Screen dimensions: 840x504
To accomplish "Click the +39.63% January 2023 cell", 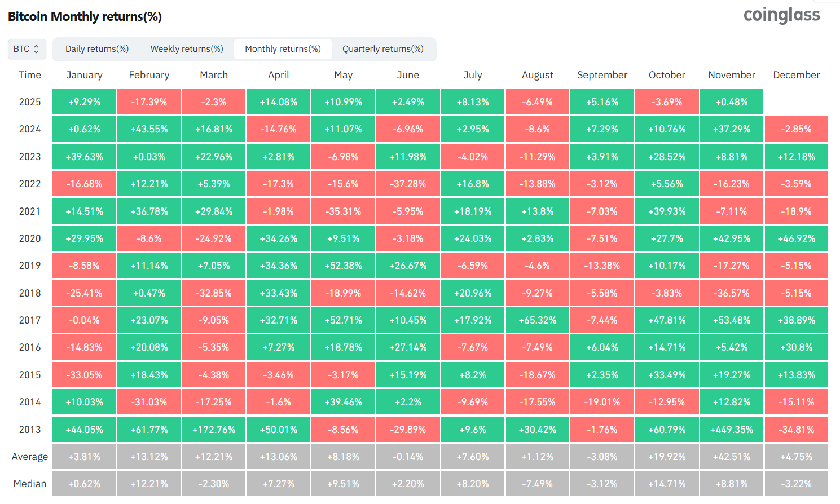I will (x=85, y=157).
